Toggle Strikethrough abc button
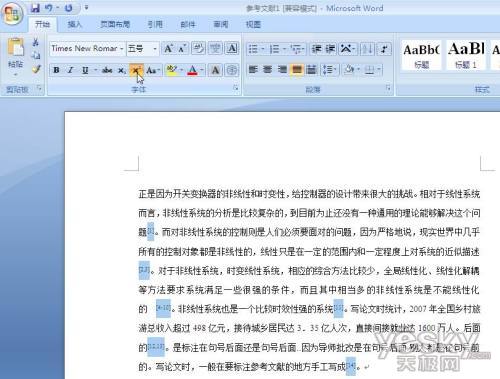The image size is (500, 379). click(107, 70)
